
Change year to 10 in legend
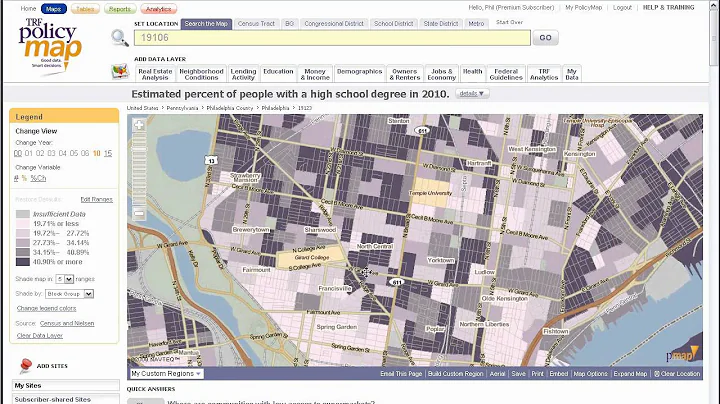pos(96,153)
